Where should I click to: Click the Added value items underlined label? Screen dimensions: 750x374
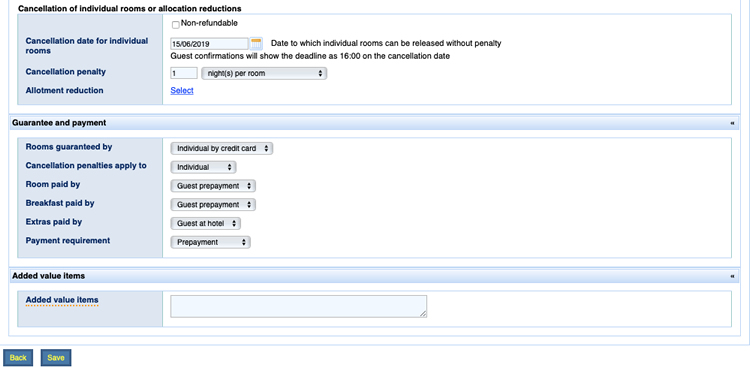[62, 300]
